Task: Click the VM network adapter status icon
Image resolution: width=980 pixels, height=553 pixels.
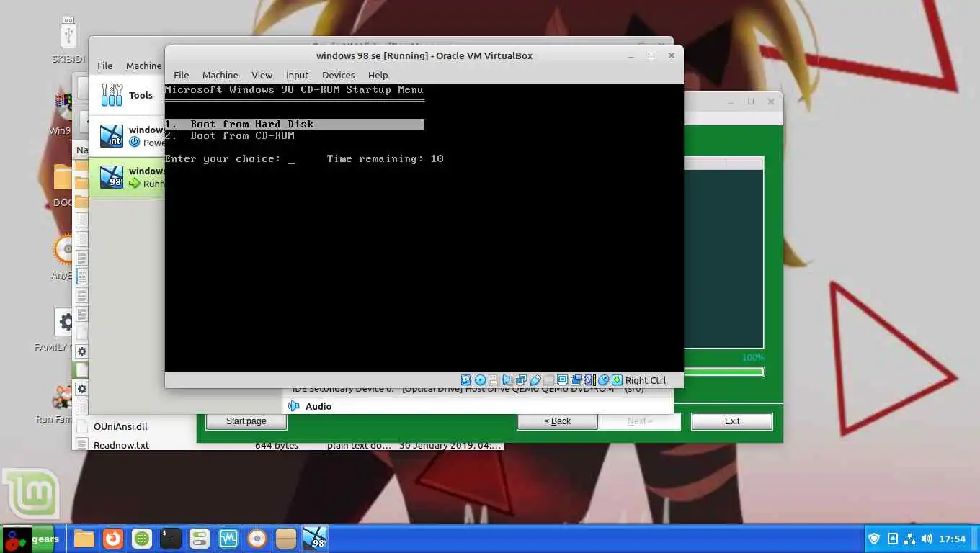Action: pyautogui.click(x=521, y=380)
